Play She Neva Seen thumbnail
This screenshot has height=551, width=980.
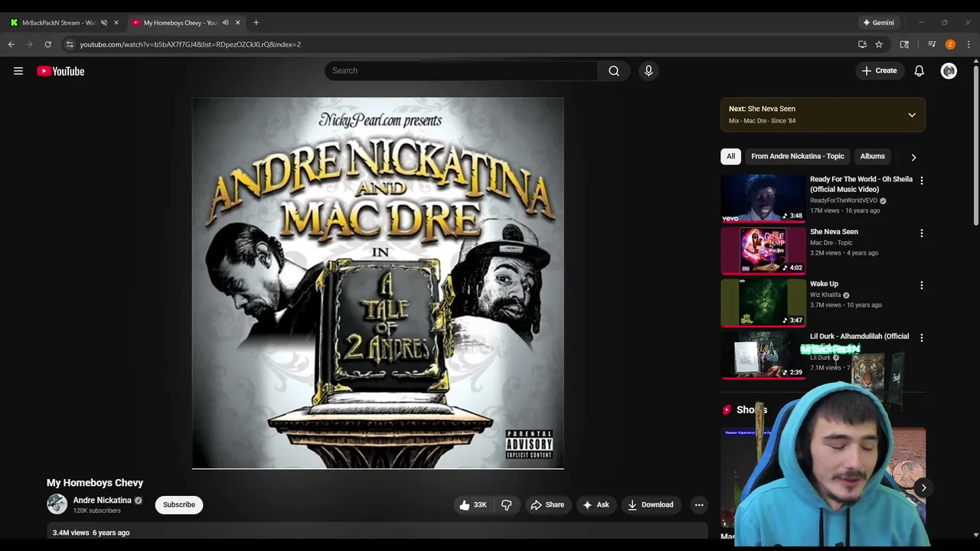click(x=763, y=250)
